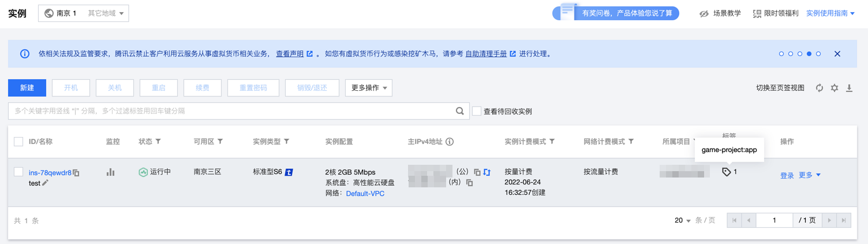Select all instances with header checkbox
868x244 pixels.
[x=18, y=142]
